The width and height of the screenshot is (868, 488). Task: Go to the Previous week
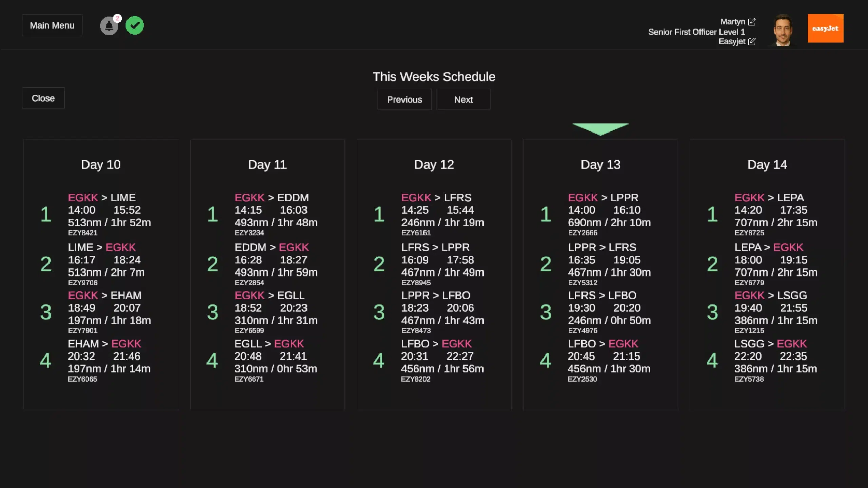tap(404, 100)
